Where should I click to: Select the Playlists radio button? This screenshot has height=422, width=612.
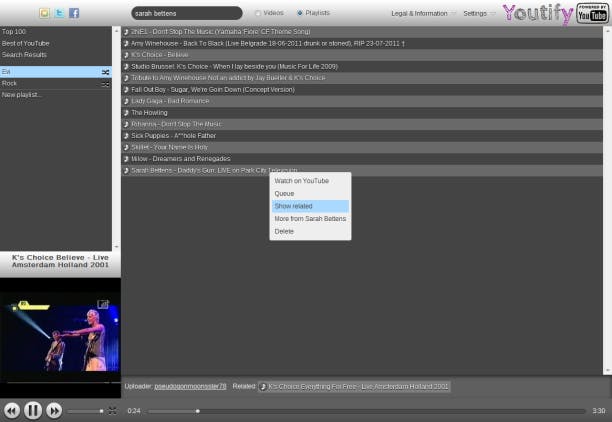[x=300, y=13]
